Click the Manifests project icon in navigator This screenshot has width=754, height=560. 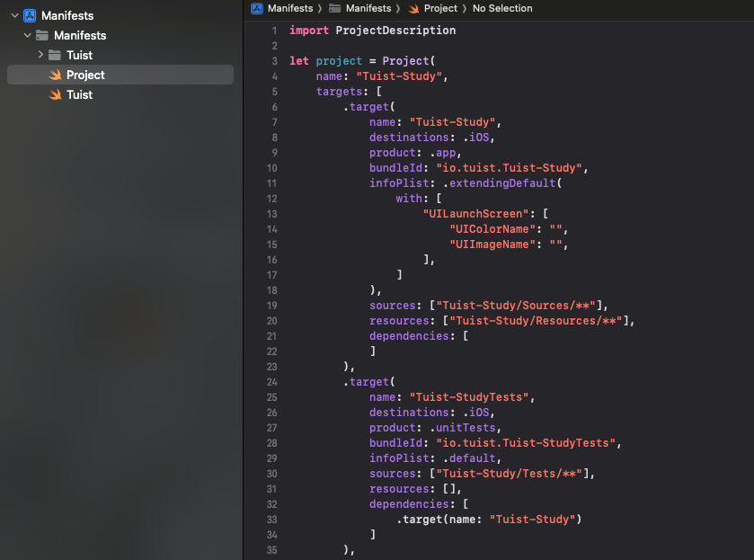tap(30, 16)
